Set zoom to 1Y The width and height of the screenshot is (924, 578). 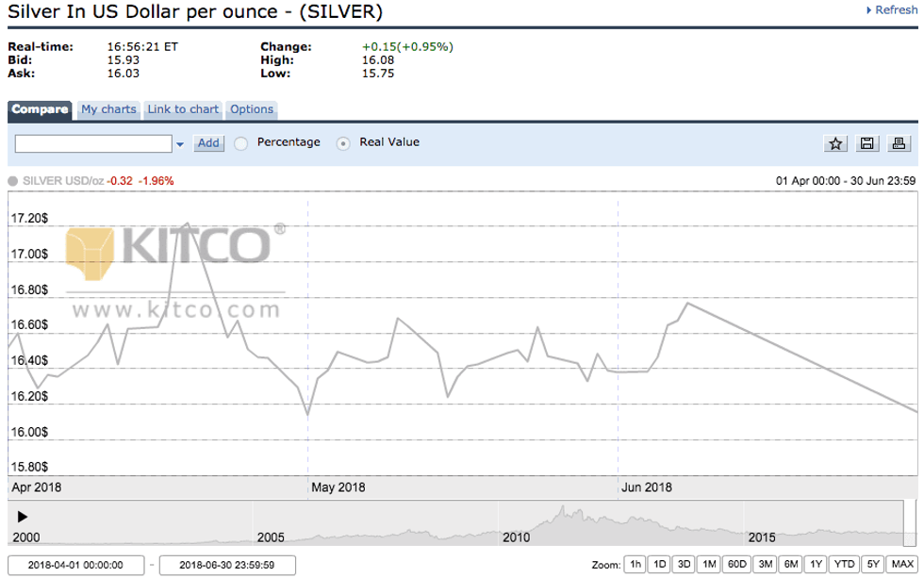pos(816,564)
